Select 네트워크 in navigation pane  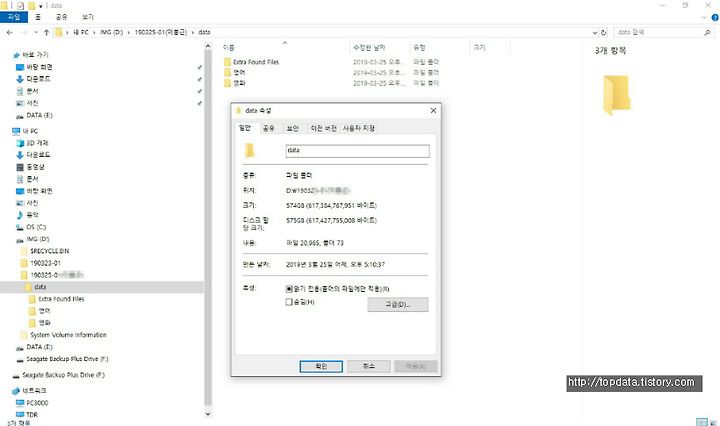(29, 391)
